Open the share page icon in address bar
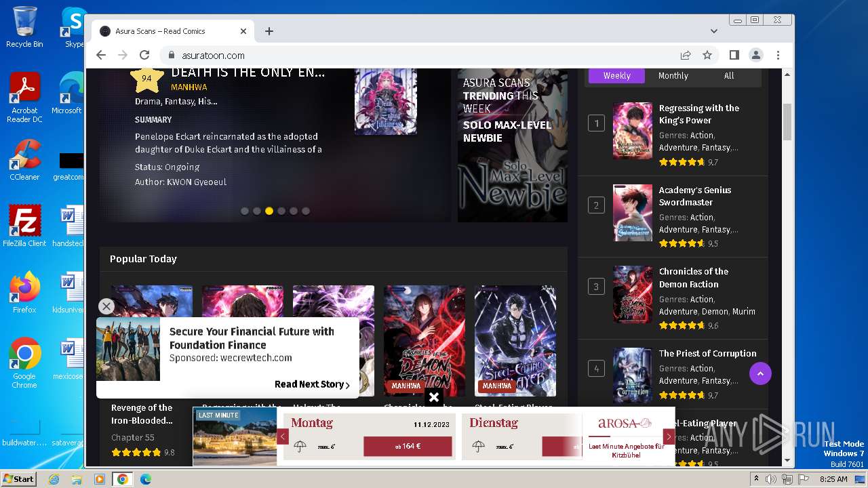 click(686, 55)
